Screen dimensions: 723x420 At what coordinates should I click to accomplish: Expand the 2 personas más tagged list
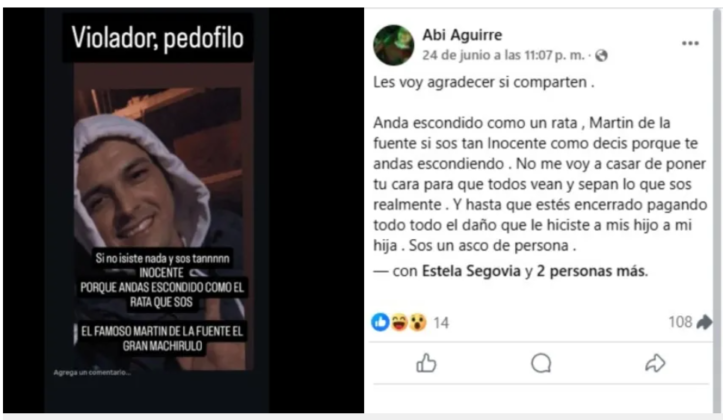pyautogui.click(x=592, y=271)
